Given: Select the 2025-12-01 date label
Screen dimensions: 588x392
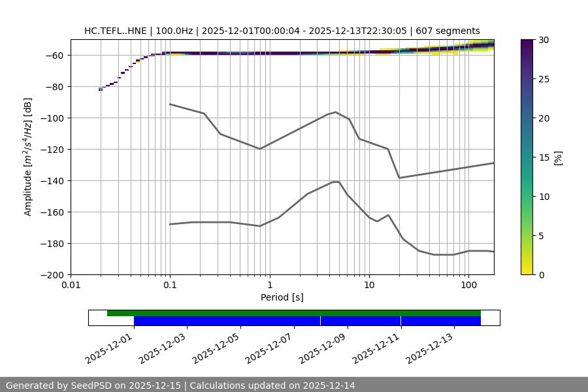Looking at the screenshot, I should (x=109, y=346).
